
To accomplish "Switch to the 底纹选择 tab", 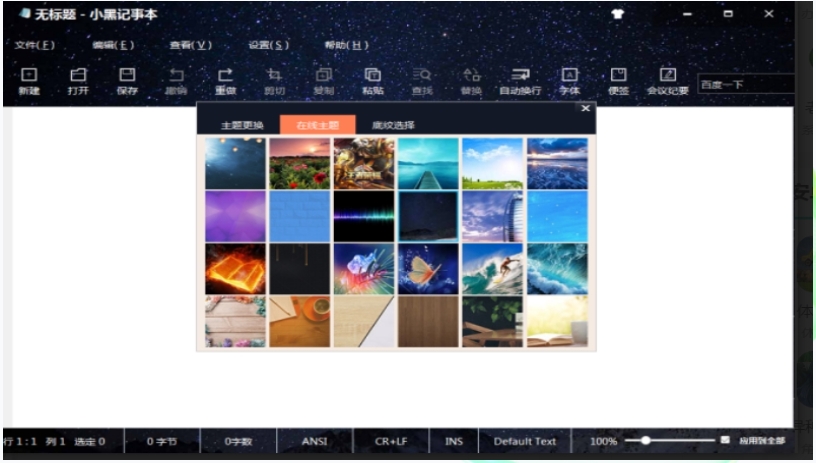I will (393, 125).
